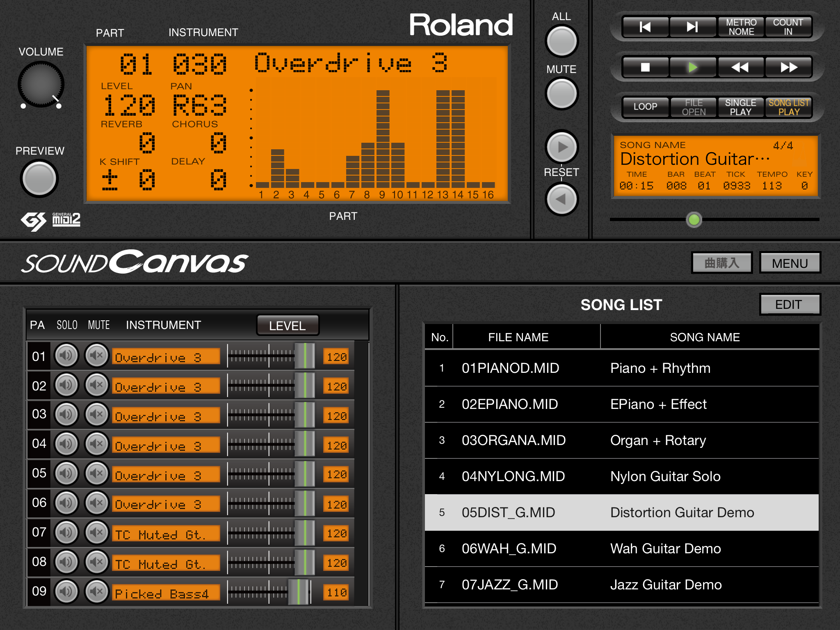Skip to next song button
840x630 pixels.
[x=693, y=27]
